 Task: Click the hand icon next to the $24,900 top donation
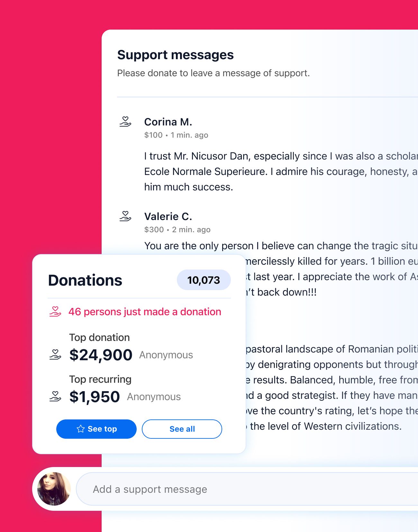56,354
